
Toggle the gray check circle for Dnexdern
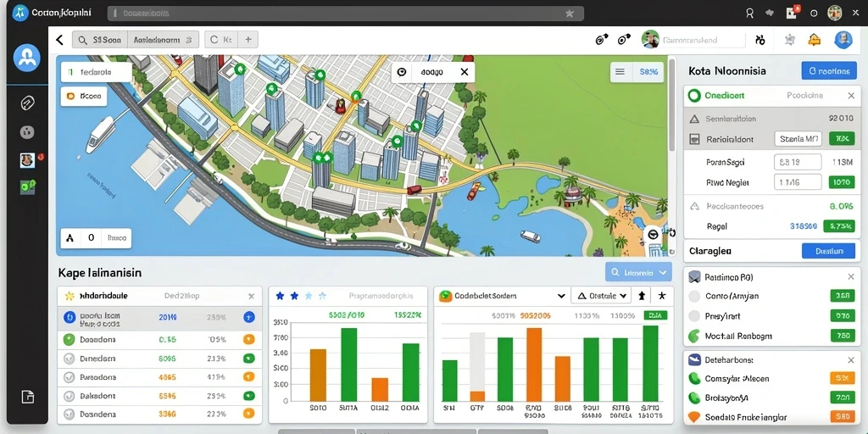[x=70, y=359]
